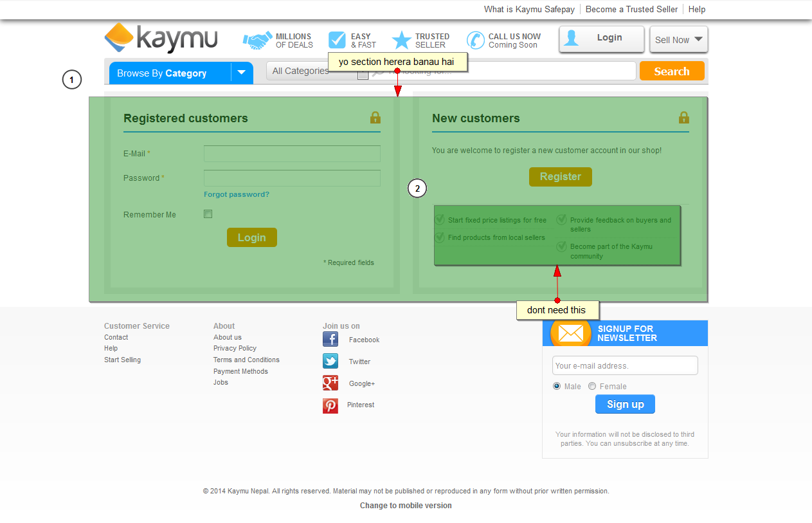
Task: Select the Male radio button
Action: point(557,387)
